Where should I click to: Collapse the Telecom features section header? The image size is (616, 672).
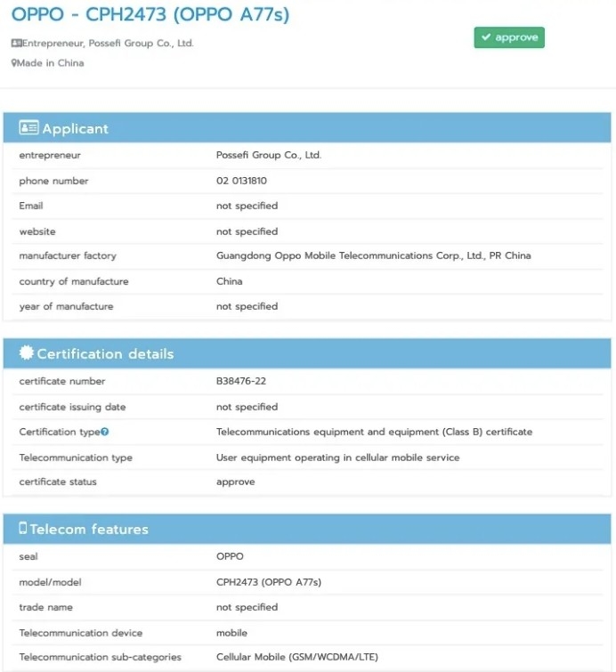(307, 529)
